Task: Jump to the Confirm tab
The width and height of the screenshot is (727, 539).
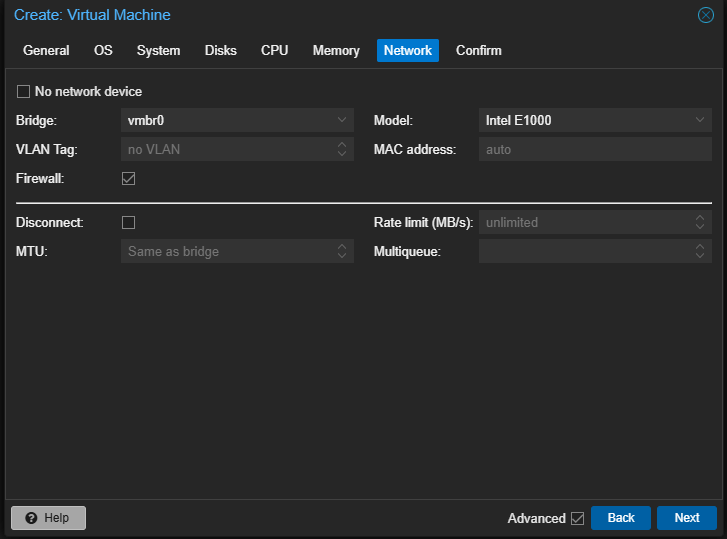Action: (479, 51)
